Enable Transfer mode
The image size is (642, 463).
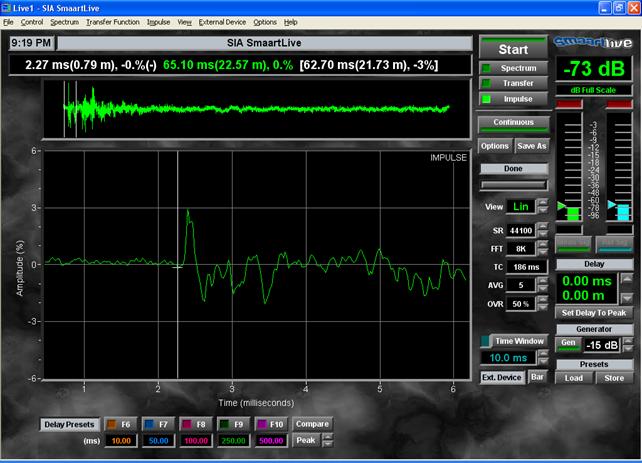513,83
